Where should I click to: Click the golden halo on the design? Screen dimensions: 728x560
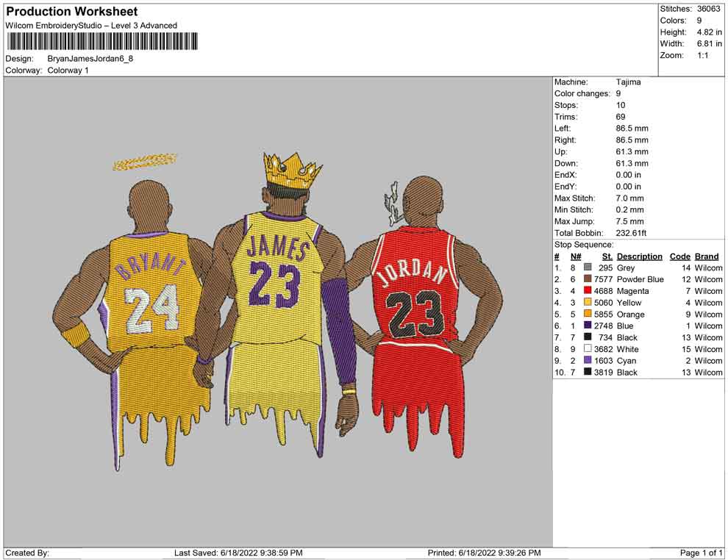(x=145, y=161)
